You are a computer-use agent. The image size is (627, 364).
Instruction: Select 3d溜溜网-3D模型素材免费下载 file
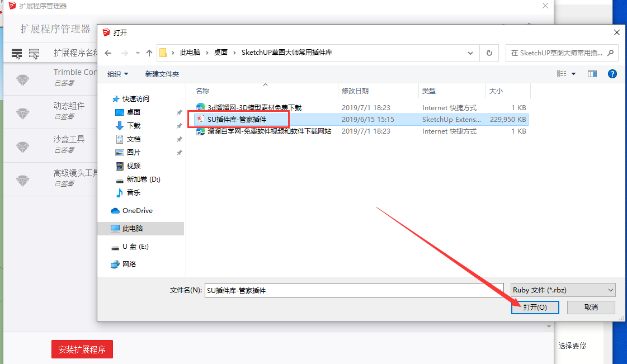(x=254, y=107)
